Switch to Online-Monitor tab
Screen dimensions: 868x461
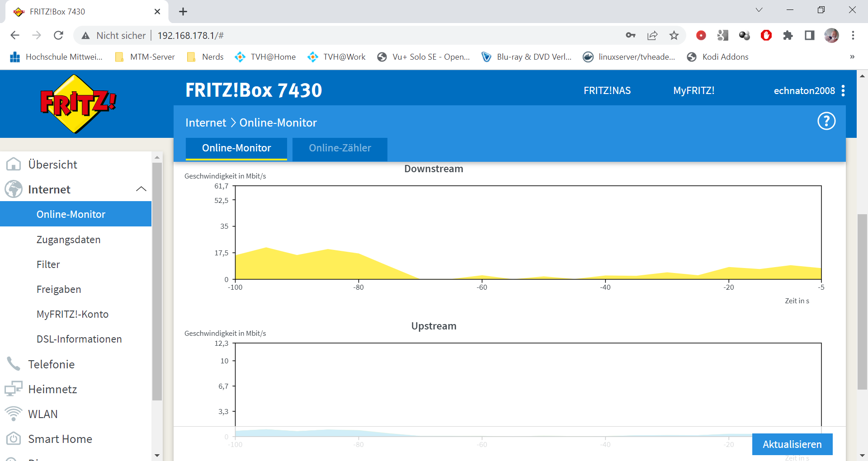click(x=236, y=149)
